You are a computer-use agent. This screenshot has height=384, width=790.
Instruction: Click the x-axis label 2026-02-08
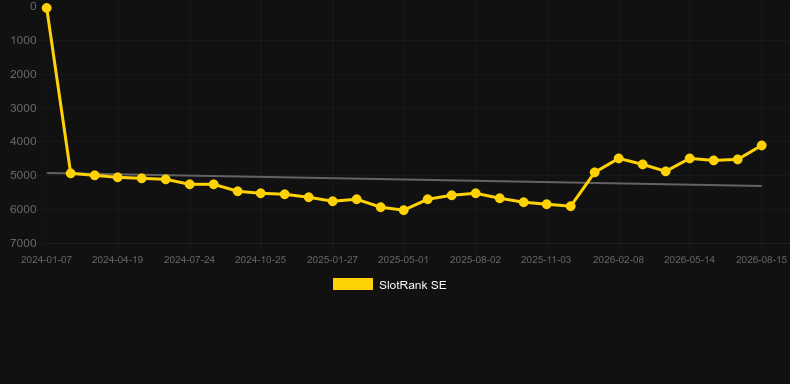pos(618,260)
